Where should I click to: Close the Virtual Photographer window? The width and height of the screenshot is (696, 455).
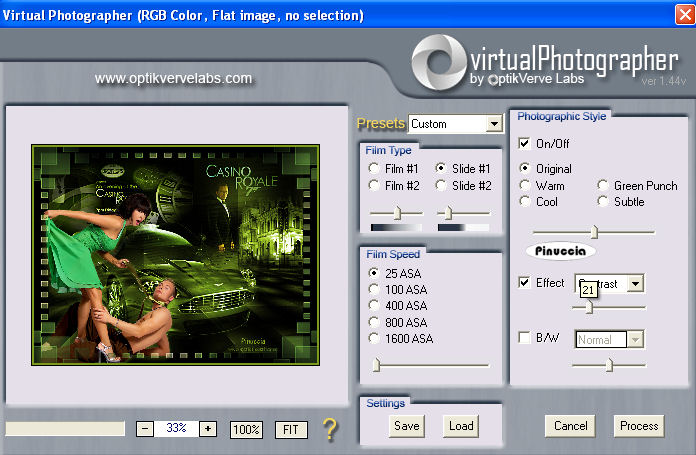(x=685, y=15)
